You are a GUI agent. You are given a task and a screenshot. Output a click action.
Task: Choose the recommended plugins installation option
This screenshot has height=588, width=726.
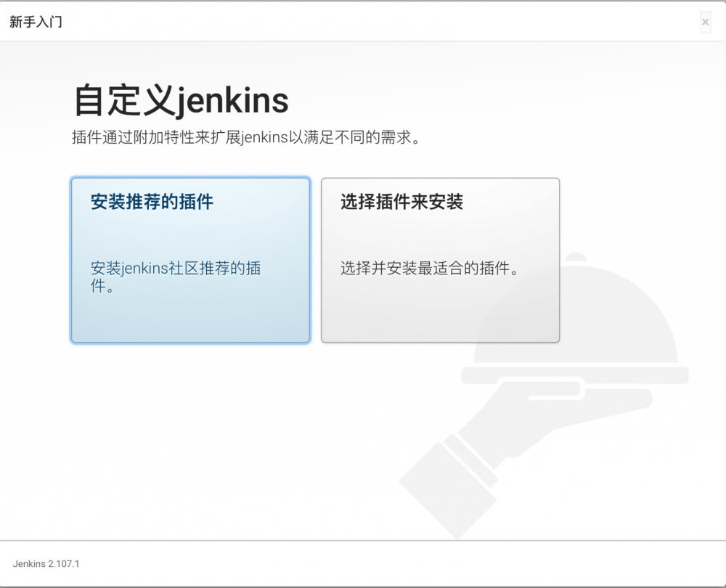(190, 260)
